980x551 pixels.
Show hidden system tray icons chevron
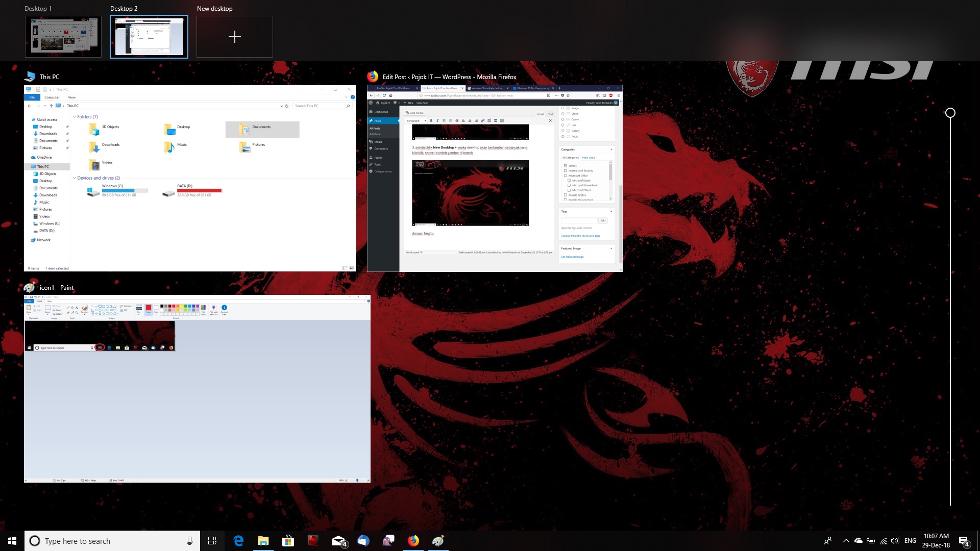tap(846, 541)
